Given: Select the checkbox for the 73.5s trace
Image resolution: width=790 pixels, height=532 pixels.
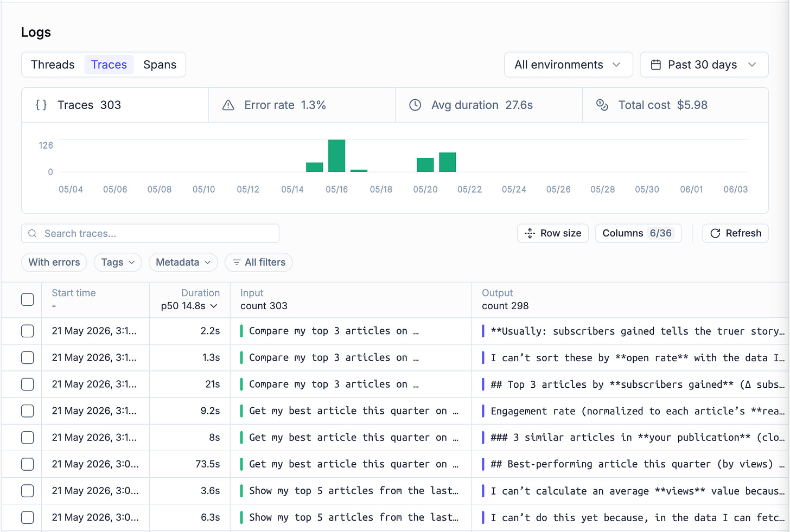Looking at the screenshot, I should (28, 464).
